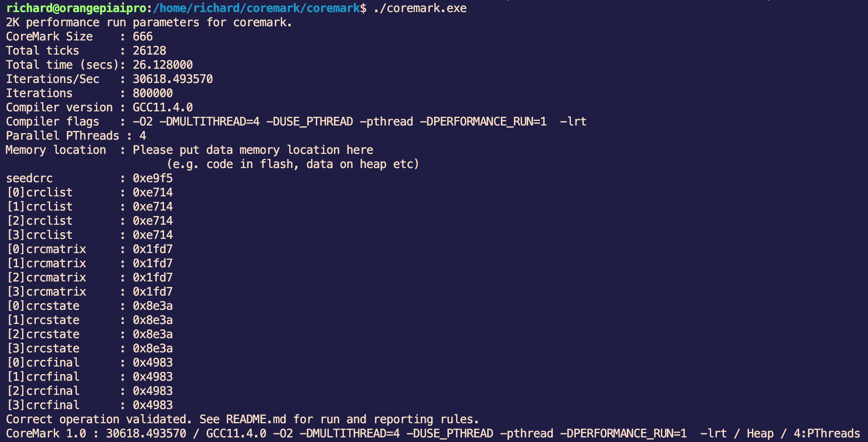The image size is (868, 442).
Task: Click the [3]crcfinal value 0x4983
Action: 153,405
